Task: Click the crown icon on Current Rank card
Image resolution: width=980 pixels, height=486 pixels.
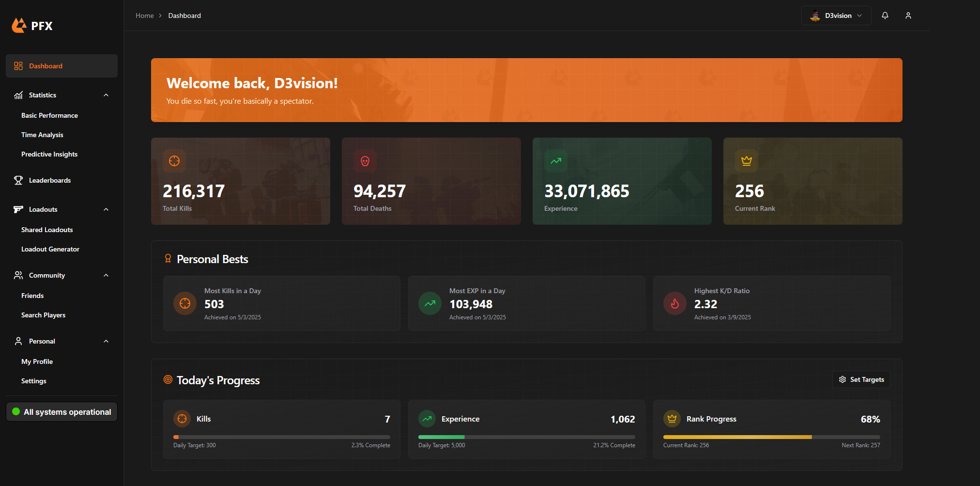Action: pyautogui.click(x=746, y=160)
